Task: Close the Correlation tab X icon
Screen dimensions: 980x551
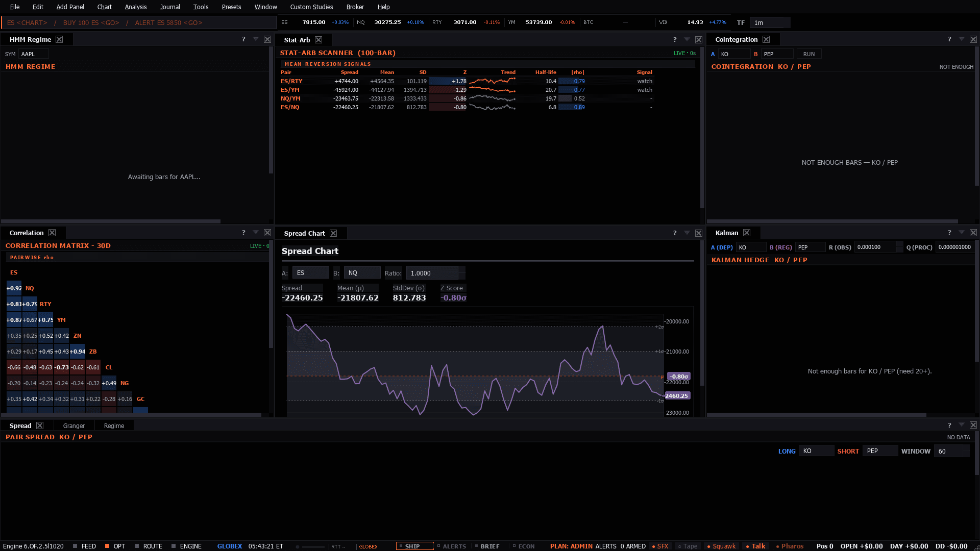Action: tap(52, 233)
